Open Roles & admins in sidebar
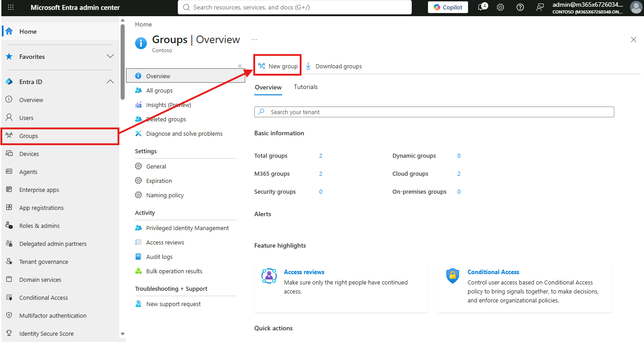This screenshot has height=342, width=644. [60, 226]
